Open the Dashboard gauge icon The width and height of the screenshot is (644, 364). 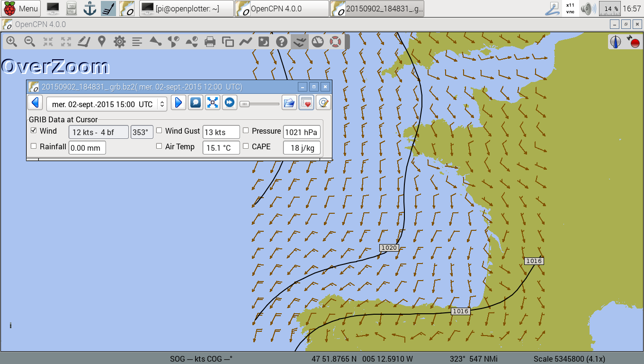pyautogui.click(x=317, y=42)
